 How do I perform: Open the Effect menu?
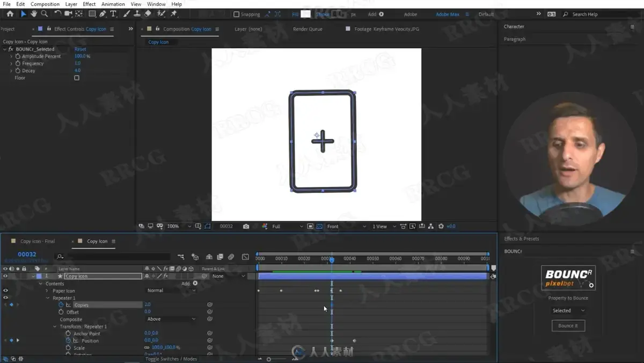tap(89, 4)
